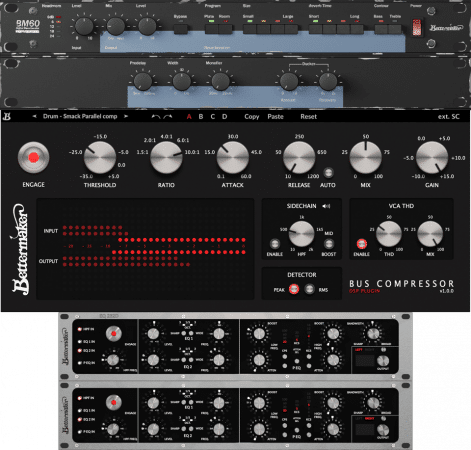Click the undo arrow icon

pyautogui.click(x=156, y=116)
